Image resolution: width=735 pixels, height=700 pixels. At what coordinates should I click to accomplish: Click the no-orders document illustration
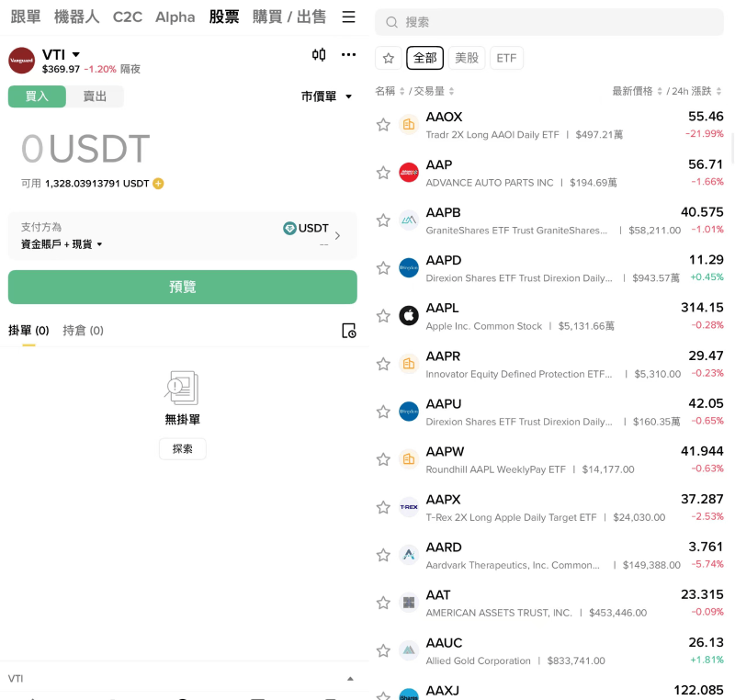182,388
